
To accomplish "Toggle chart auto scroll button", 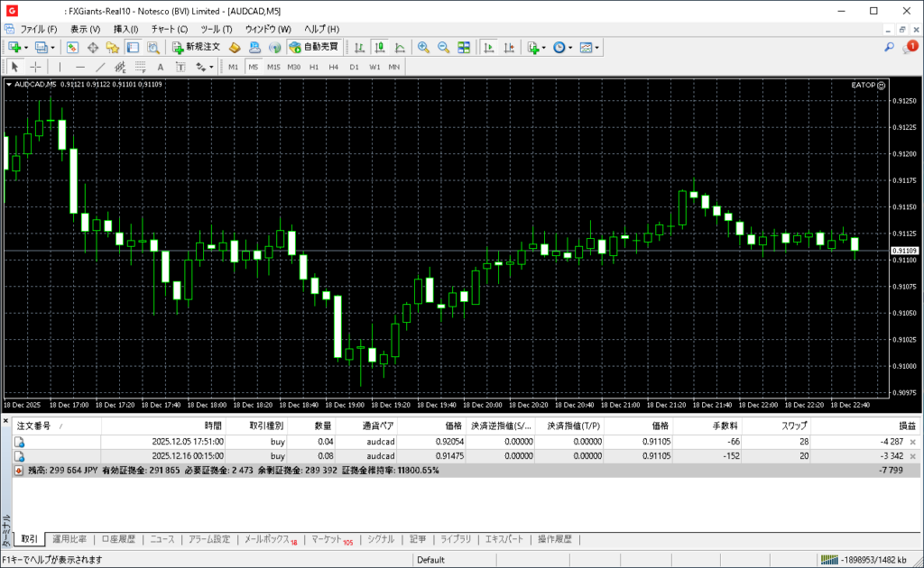I will (489, 47).
